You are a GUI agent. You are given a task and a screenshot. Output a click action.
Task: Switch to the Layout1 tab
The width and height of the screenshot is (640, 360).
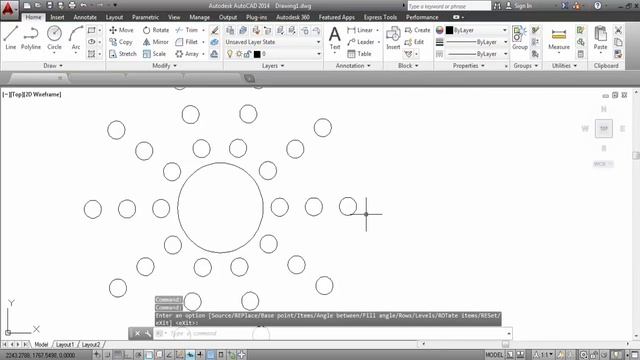click(65, 345)
